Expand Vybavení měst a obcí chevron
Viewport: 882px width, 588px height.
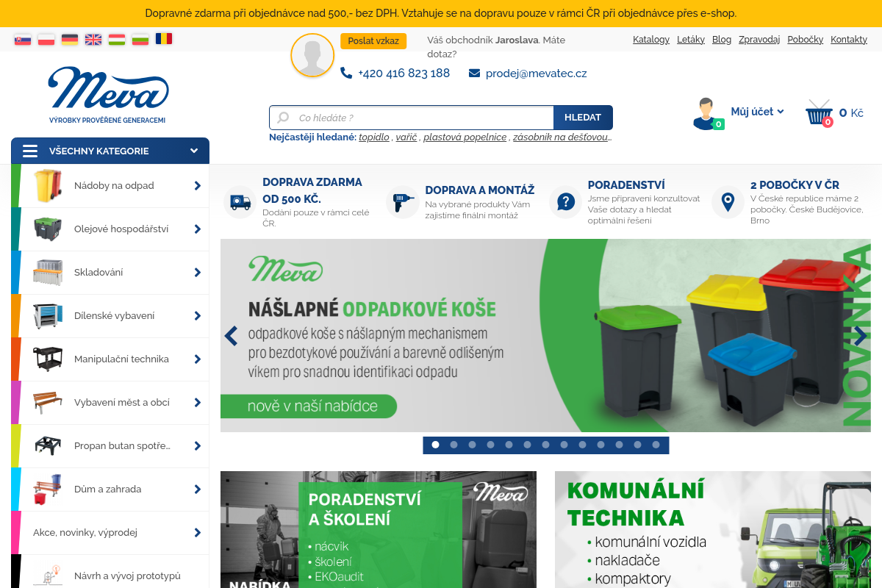coord(197,403)
